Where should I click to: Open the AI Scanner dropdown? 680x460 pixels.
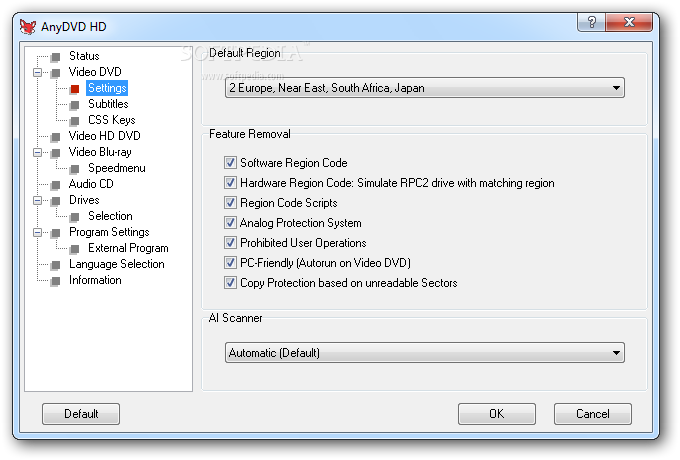click(424, 352)
